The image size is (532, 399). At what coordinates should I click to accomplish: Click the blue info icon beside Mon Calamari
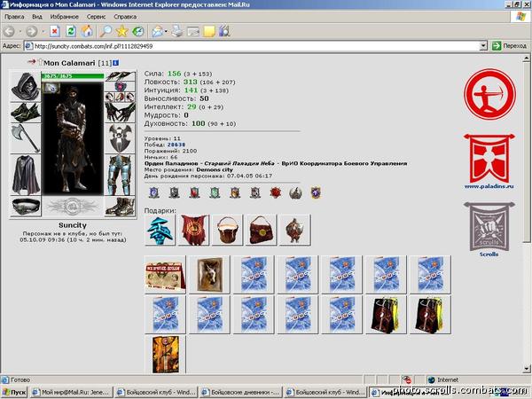point(115,63)
